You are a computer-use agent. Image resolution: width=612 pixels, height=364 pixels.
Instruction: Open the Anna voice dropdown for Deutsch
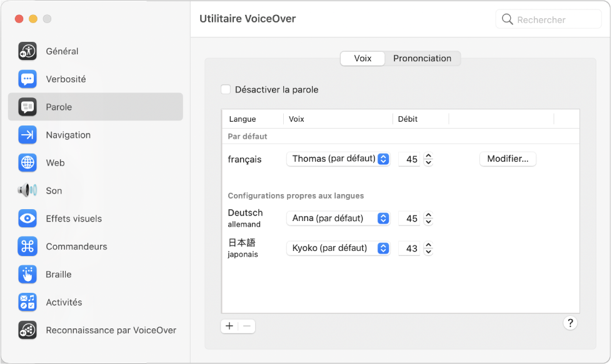click(x=338, y=219)
